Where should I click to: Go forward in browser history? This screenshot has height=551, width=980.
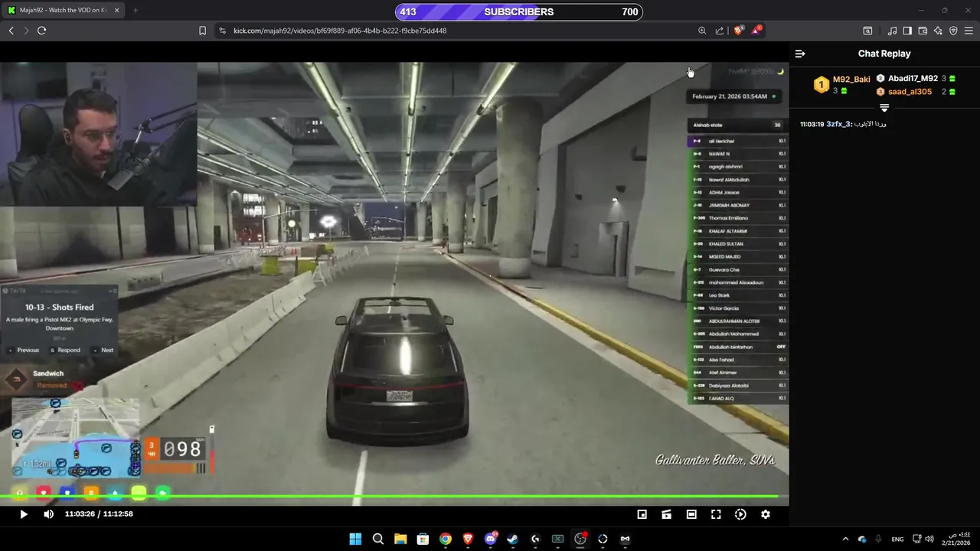tap(26, 31)
